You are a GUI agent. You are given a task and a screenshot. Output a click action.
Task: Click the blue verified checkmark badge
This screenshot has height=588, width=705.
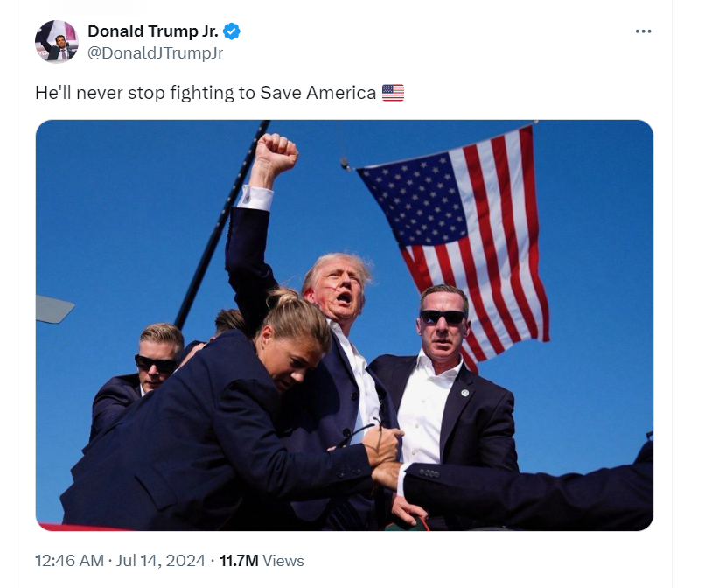pyautogui.click(x=232, y=31)
